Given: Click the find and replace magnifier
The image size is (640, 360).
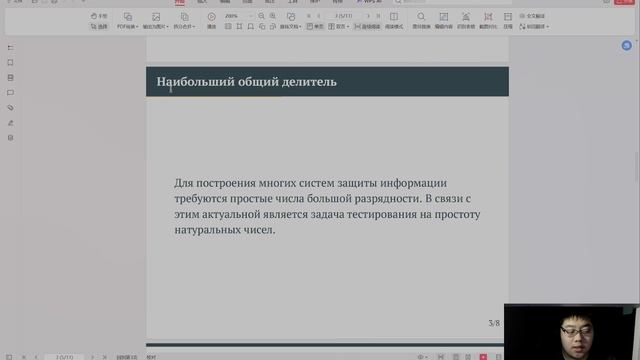Looking at the screenshot, I should [x=421, y=17].
